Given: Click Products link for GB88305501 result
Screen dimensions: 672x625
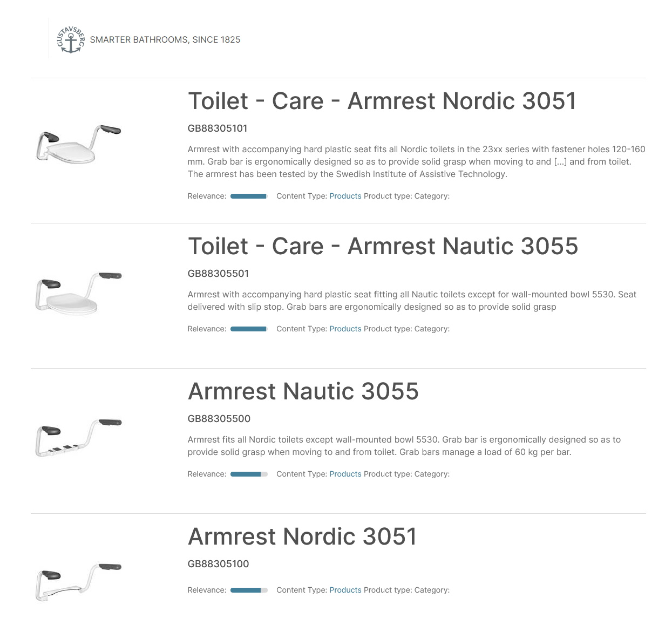Looking at the screenshot, I should [345, 329].
